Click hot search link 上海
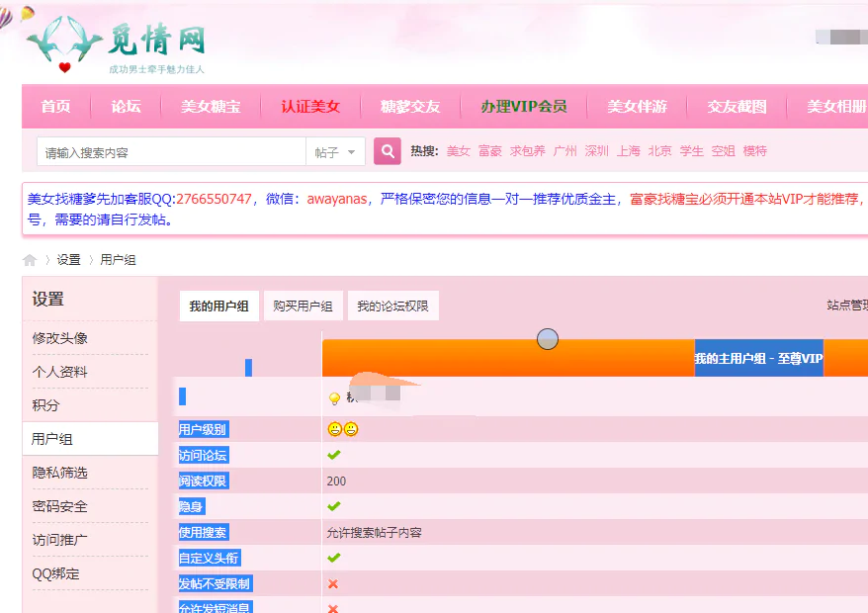 tap(629, 151)
